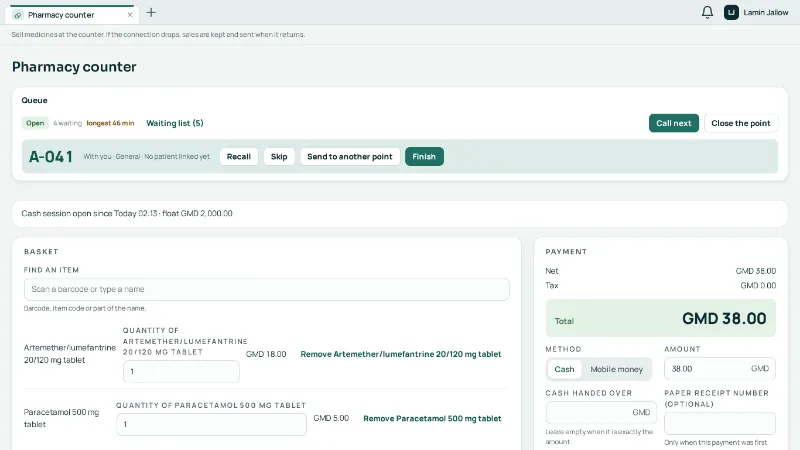Finish serving ticket A-041
This screenshot has width=800, height=450.
tap(424, 157)
